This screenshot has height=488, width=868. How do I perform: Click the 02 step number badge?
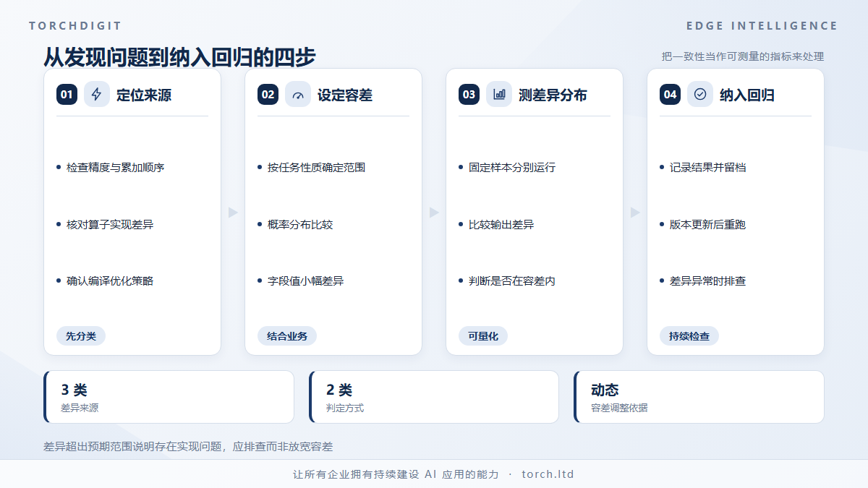click(268, 95)
